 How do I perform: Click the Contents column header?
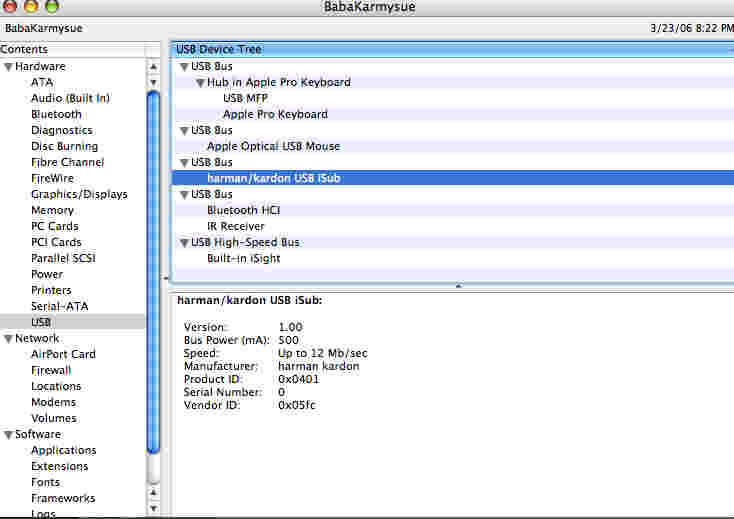(x=73, y=49)
